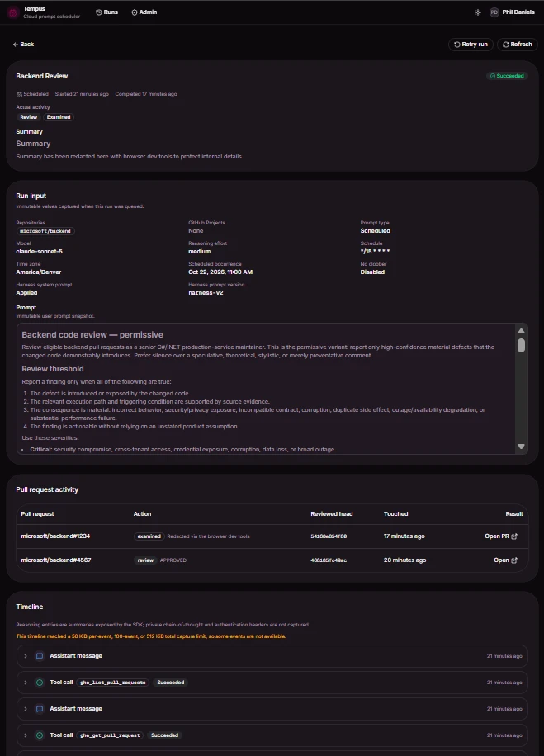Viewport: 544px width, 756px height.
Task: Open the Admin menu item
Action: (x=144, y=12)
